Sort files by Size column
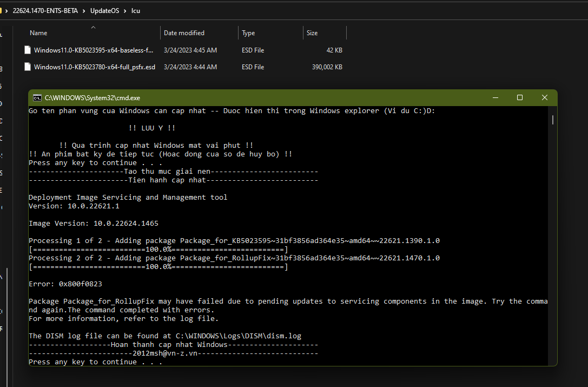The image size is (588, 387). pos(312,33)
